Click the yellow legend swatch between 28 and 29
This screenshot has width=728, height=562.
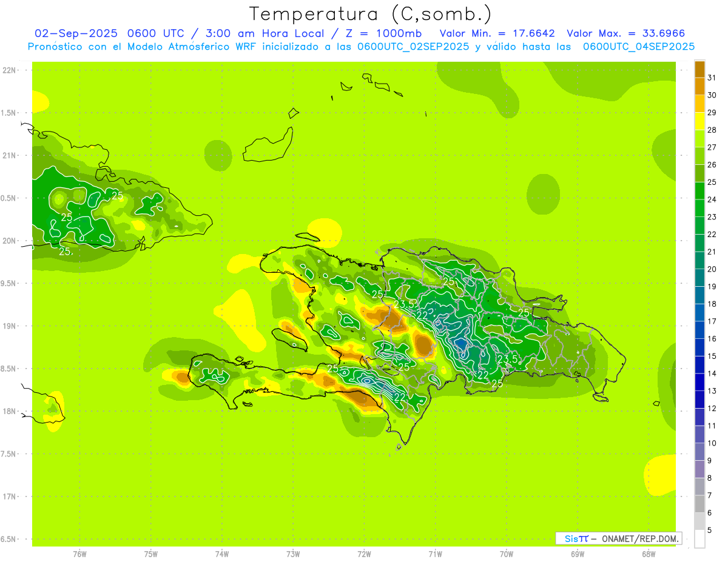coord(699,121)
